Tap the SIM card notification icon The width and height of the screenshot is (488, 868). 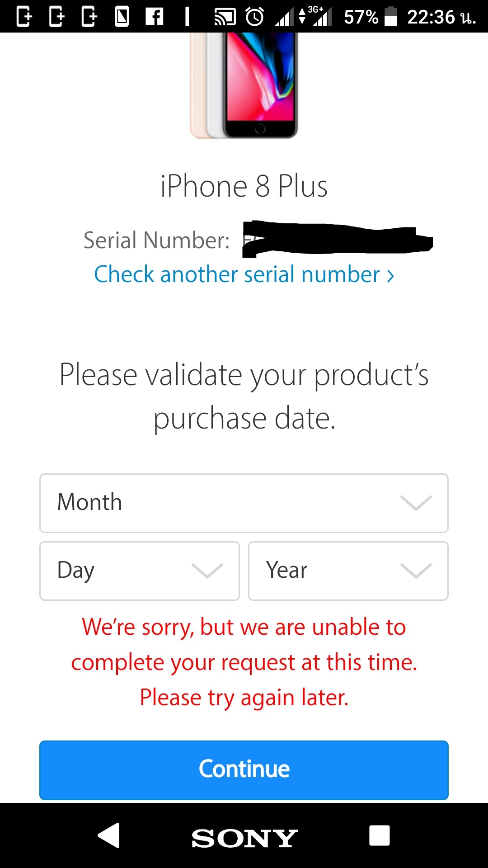pos(122,17)
